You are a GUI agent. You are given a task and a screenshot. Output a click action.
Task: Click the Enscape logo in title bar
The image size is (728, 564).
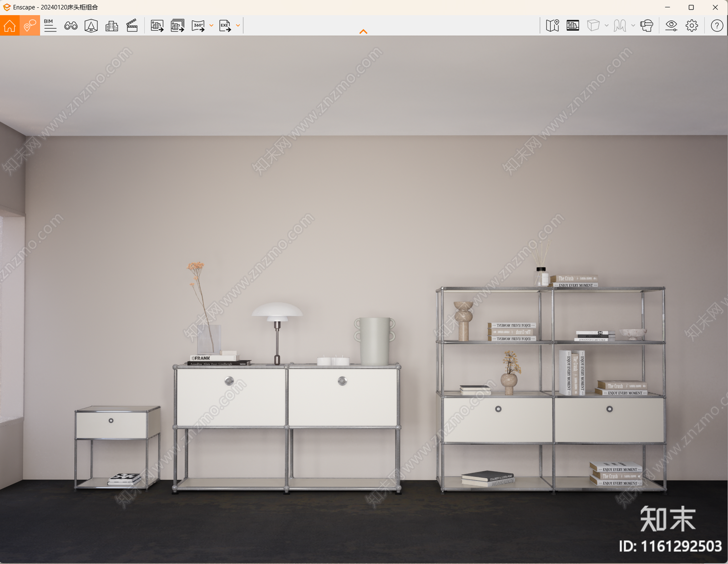[x=6, y=7]
